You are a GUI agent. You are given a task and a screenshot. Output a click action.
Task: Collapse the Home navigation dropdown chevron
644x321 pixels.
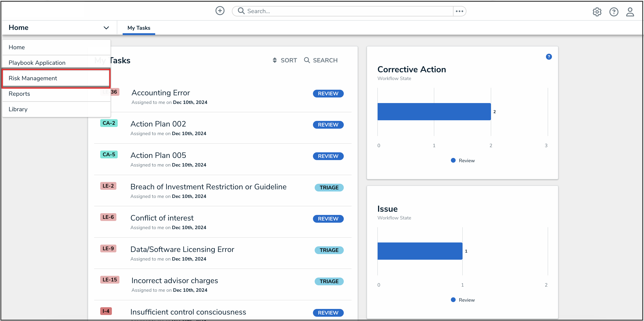[x=106, y=28]
